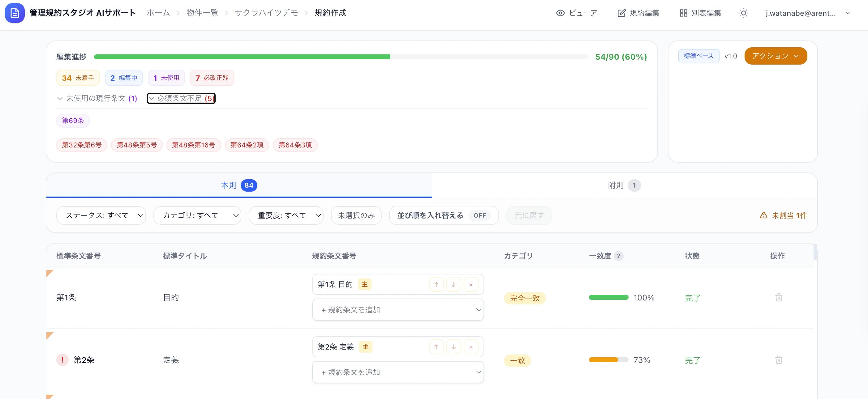
Task: Move 第2条 定義 up with arrow icon
Action: tap(436, 346)
